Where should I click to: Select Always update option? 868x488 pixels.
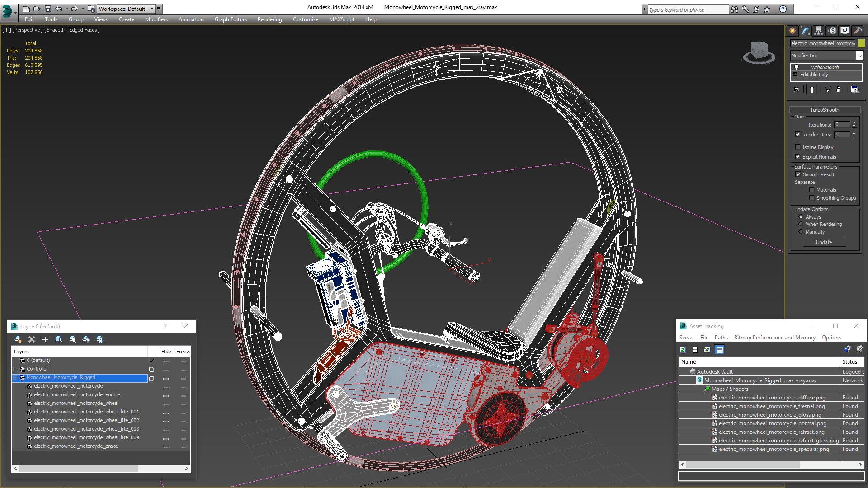pyautogui.click(x=801, y=217)
